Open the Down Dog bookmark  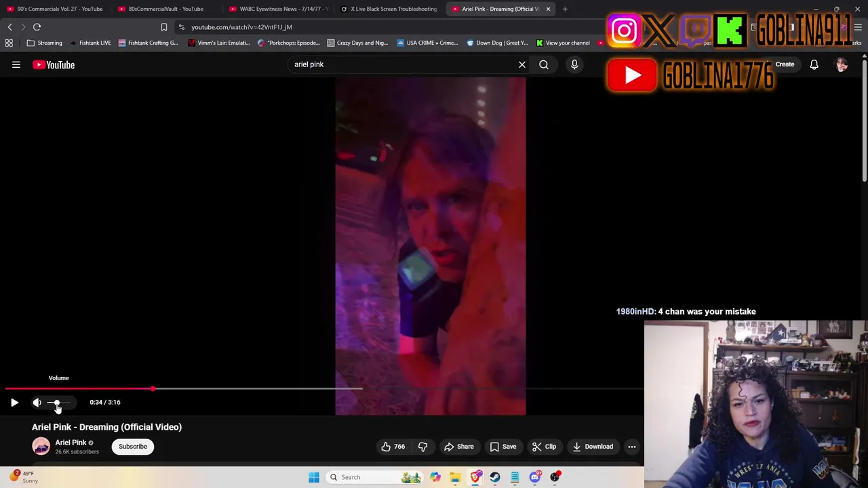[x=497, y=43]
